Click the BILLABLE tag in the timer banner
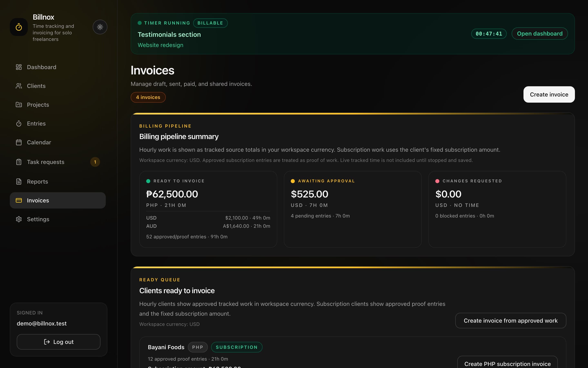This screenshot has height=368, width=588. tap(210, 23)
